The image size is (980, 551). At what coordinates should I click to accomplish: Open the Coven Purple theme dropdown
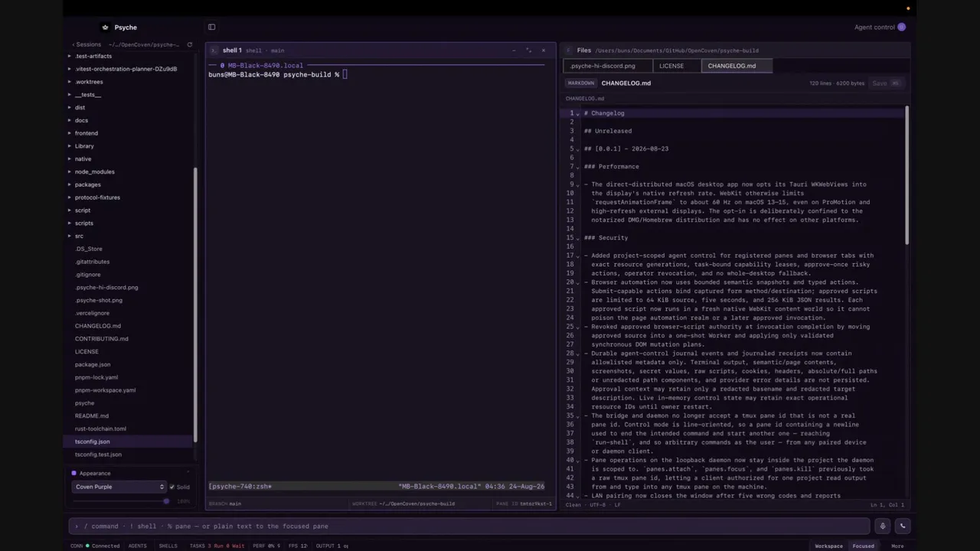point(119,487)
